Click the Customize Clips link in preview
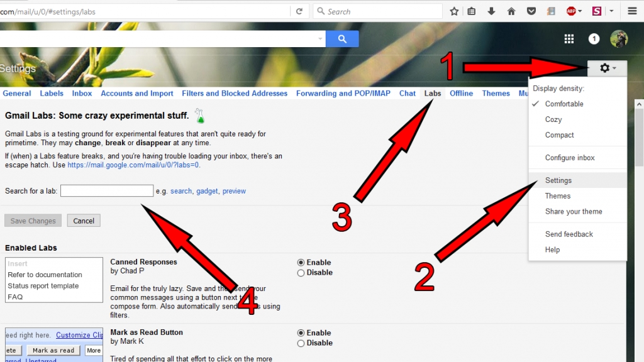The image size is (644, 362). click(x=79, y=335)
